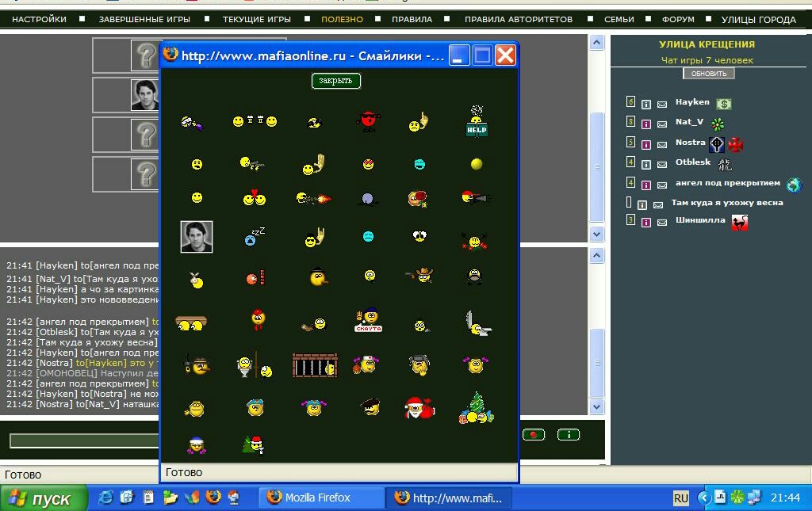
Task: Open the пуск Start button
Action: [x=43, y=498]
